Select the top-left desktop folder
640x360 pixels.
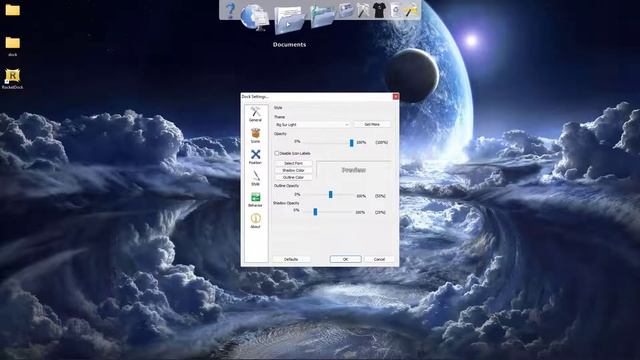point(13,10)
